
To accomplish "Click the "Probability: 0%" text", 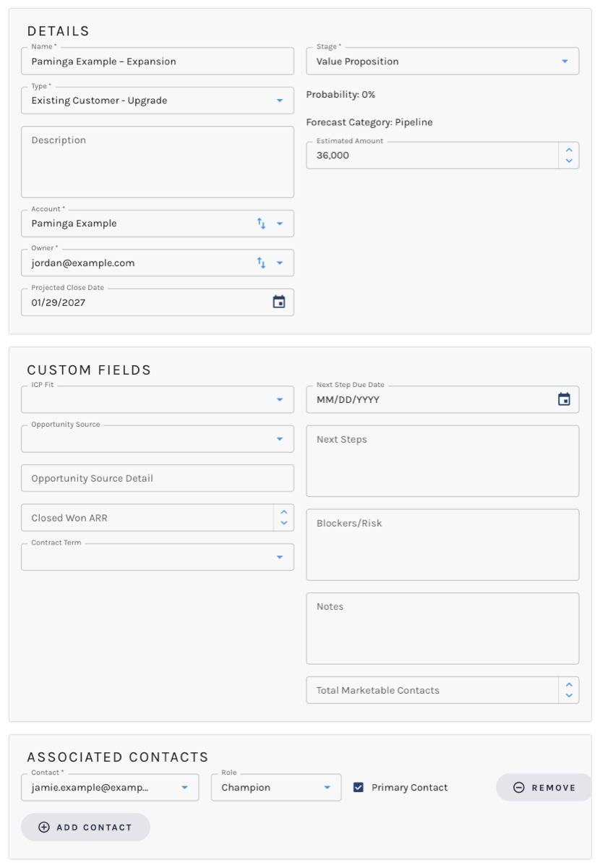I will pyautogui.click(x=340, y=95).
